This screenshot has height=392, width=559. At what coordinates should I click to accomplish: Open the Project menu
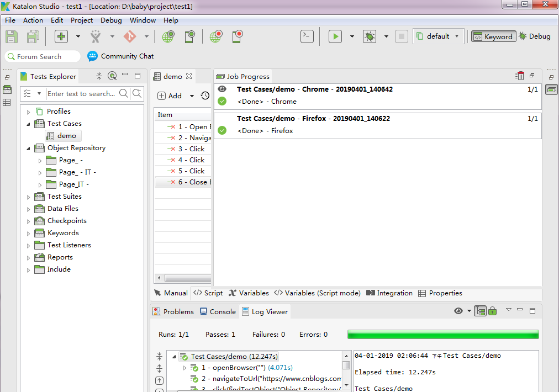[x=82, y=20]
